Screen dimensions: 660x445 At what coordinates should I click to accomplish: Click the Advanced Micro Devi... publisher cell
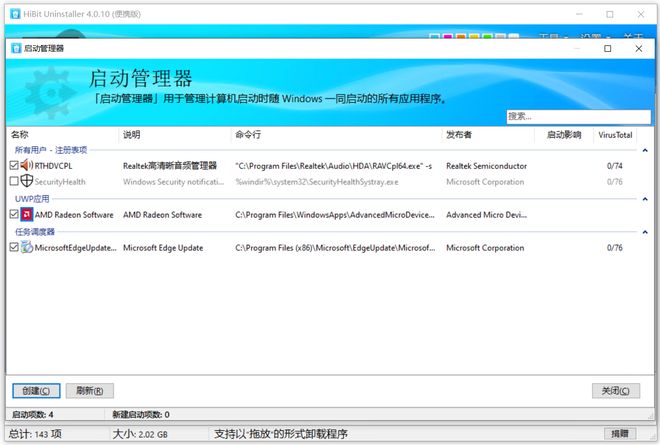(x=487, y=215)
